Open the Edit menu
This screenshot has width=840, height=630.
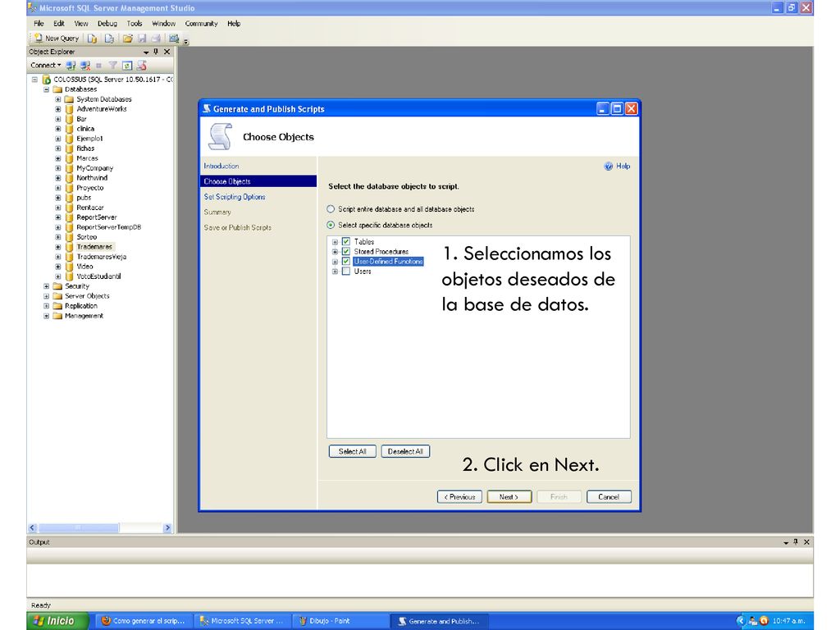pyautogui.click(x=59, y=24)
